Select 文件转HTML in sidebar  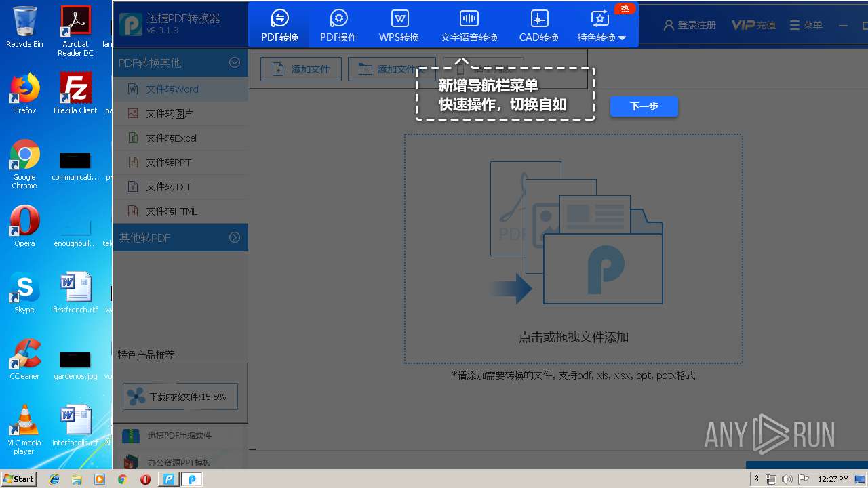180,211
